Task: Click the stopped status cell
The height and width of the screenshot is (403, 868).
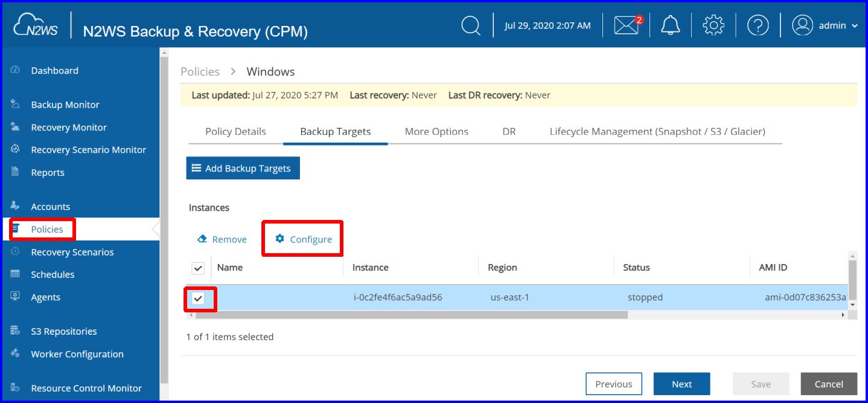Action: 645,297
